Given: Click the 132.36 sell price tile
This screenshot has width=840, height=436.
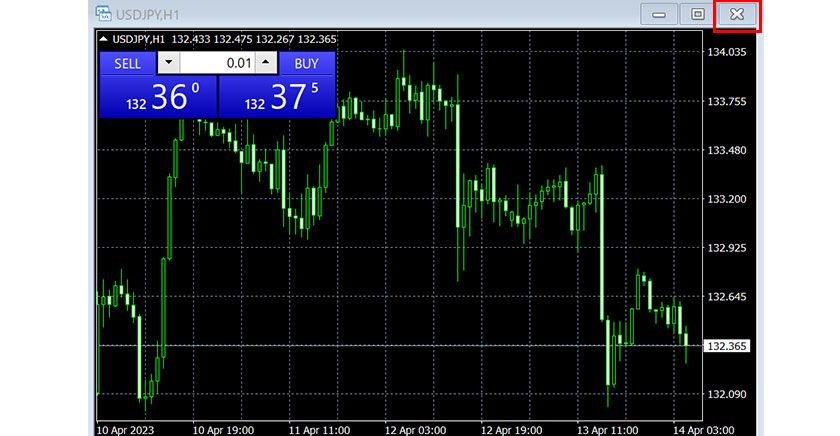Looking at the screenshot, I should coord(158,97).
